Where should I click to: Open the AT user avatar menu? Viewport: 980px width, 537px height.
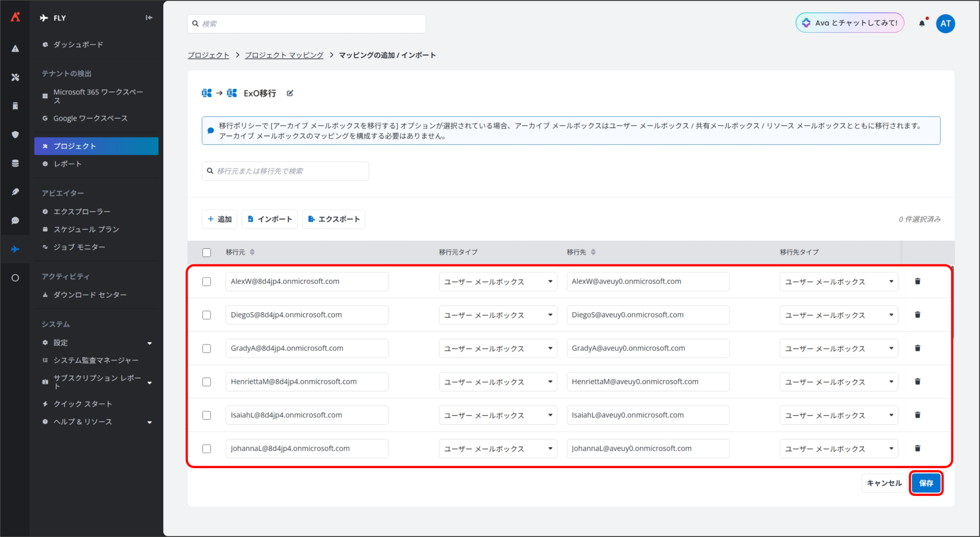click(945, 23)
